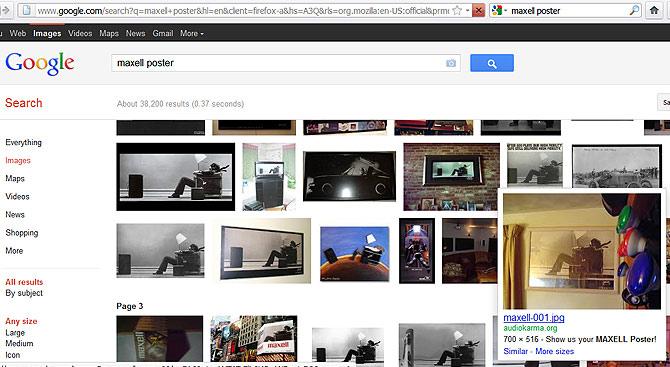Click the Search heading in the sidebar

coord(24,103)
